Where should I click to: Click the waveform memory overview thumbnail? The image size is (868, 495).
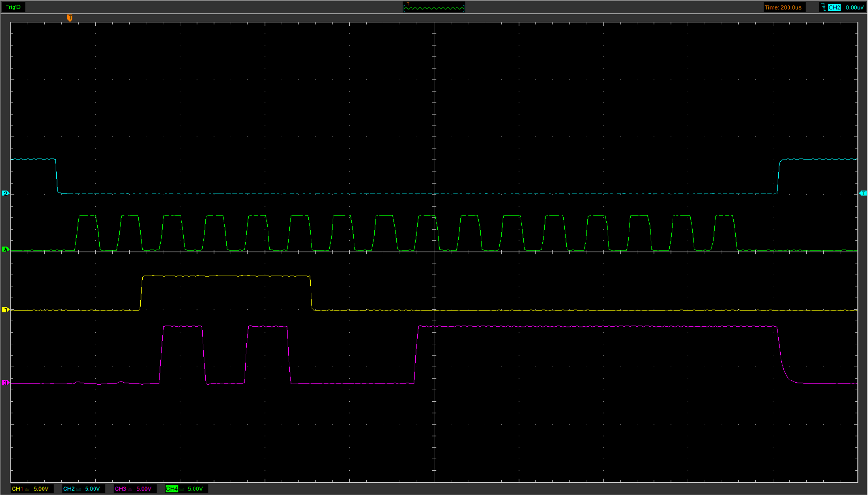(434, 7)
